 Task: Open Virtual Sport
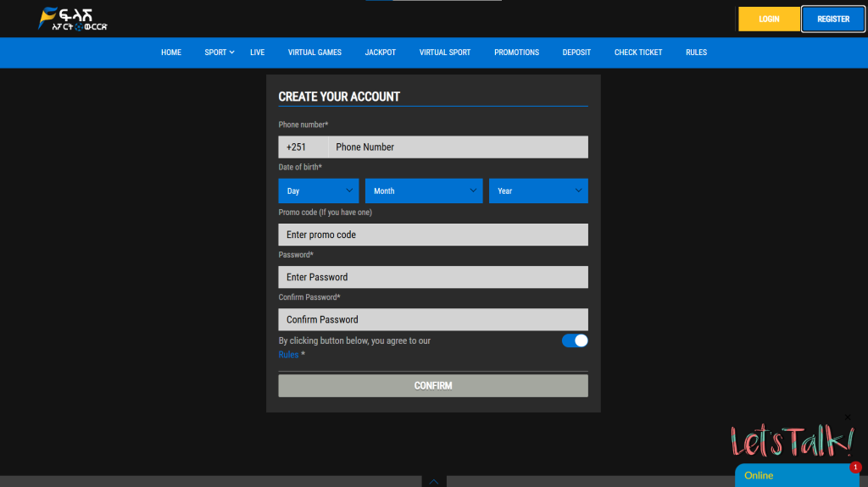[444, 53]
